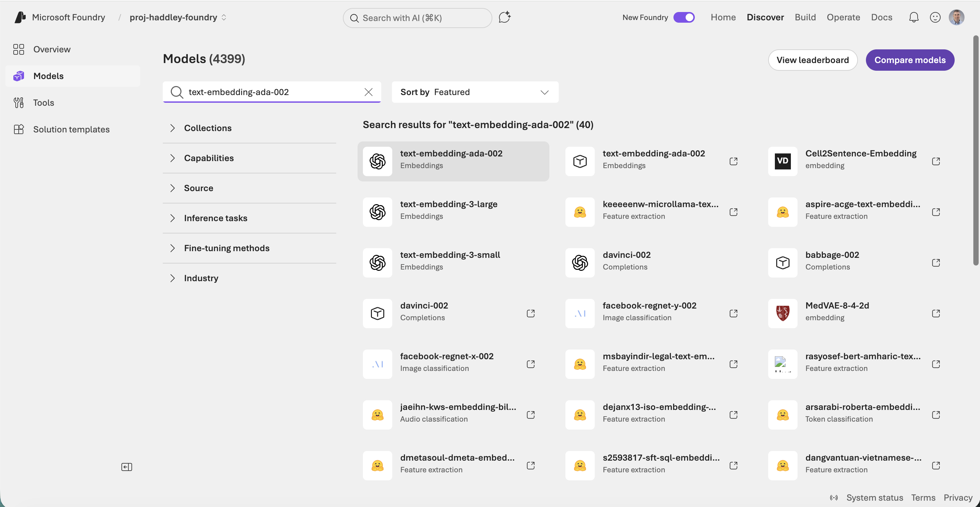Screen dimensions: 980x507
Task: Expand the Collections filter section
Action: tap(208, 128)
